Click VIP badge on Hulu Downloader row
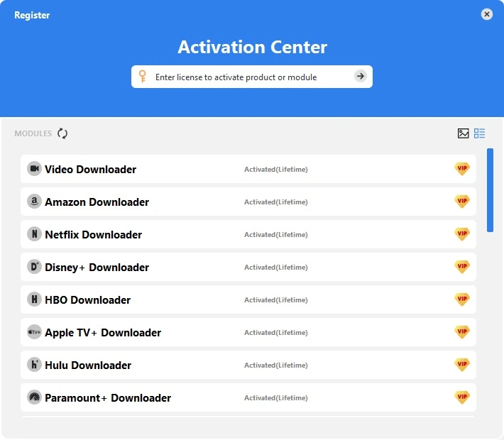This screenshot has height=440, width=504. (x=462, y=365)
